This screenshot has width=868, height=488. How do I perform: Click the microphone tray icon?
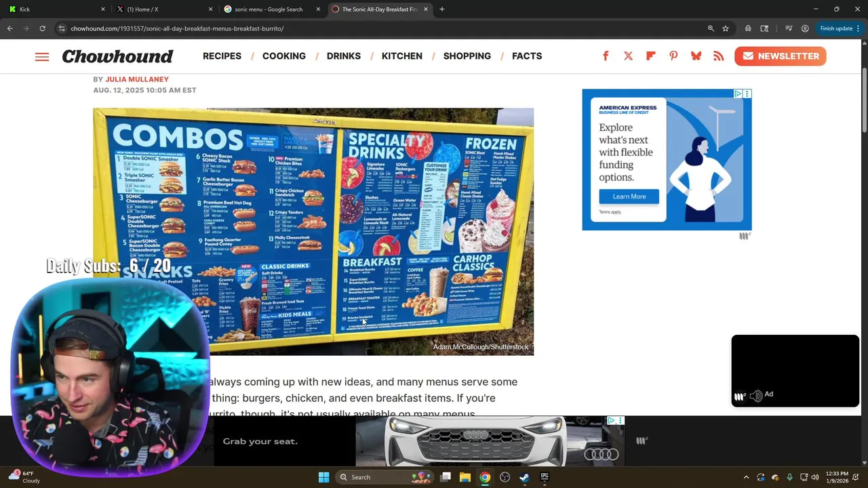(x=789, y=477)
